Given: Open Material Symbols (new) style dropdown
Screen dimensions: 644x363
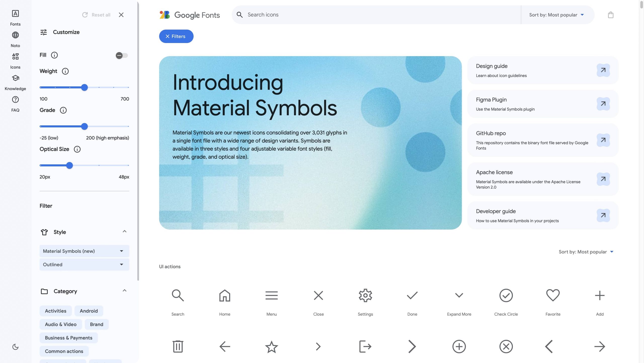Looking at the screenshot, I should (84, 251).
